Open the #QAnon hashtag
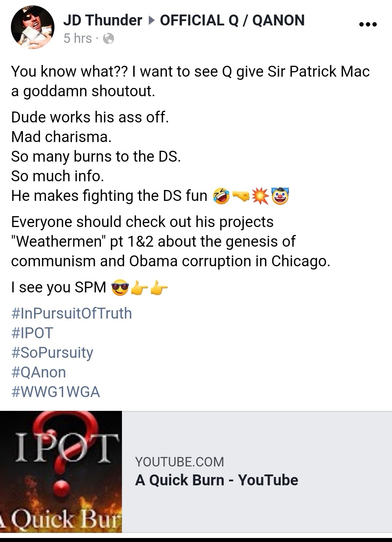The image size is (392, 542). coord(39,372)
